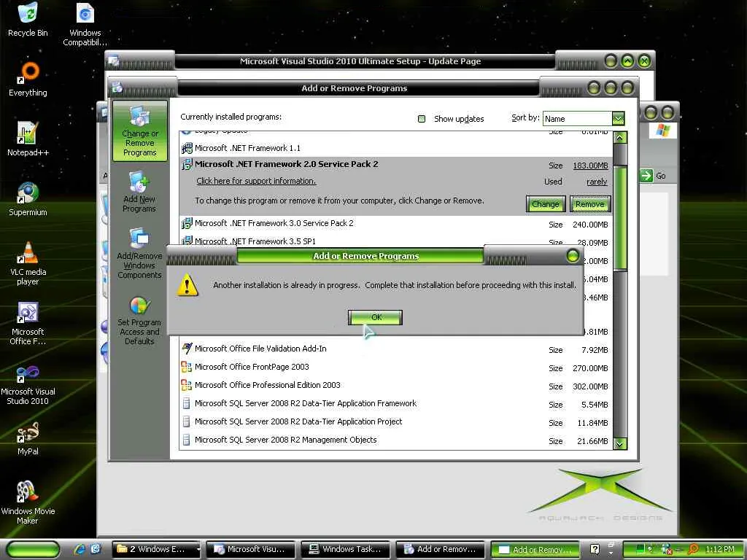
Task: Click the active green Add or Remove taskbar button
Action: click(x=535, y=550)
